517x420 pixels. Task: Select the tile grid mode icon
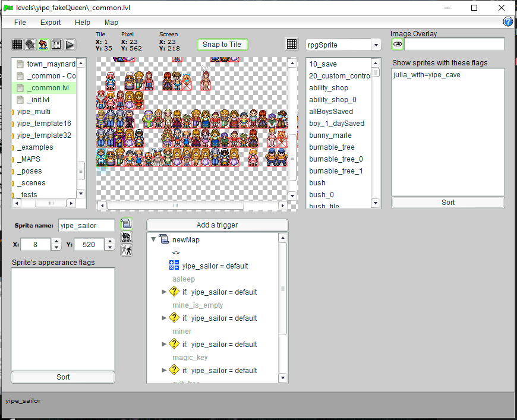[x=17, y=45]
